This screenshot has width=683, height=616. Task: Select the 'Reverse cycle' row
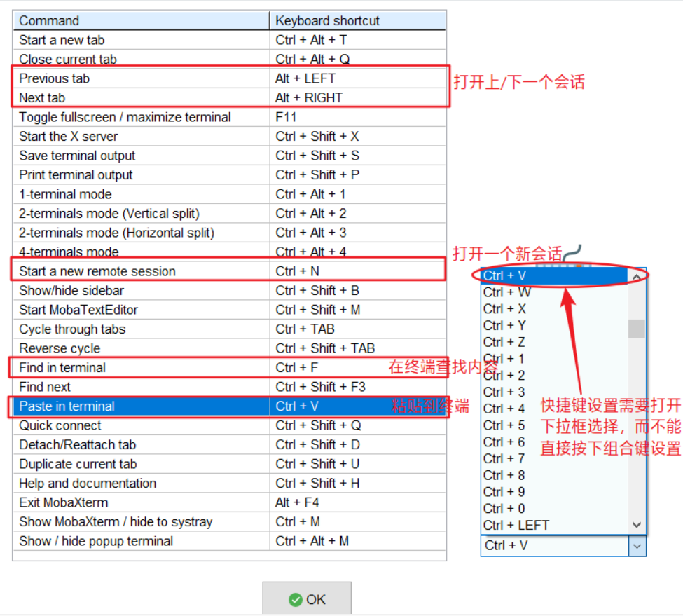(230, 348)
